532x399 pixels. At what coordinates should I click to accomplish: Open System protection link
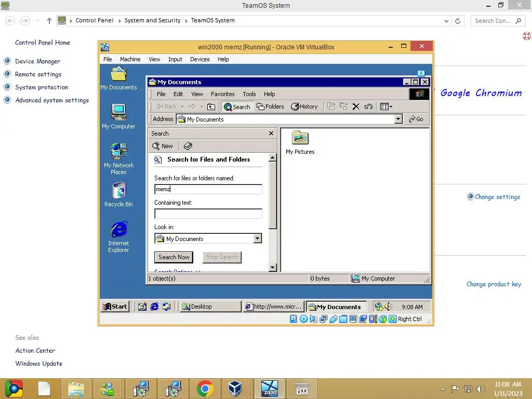[42, 87]
